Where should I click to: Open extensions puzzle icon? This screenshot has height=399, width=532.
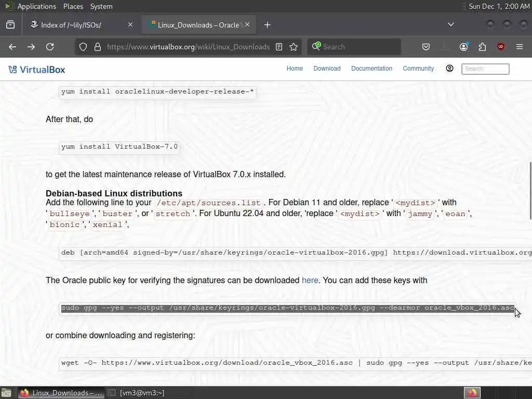point(483,47)
